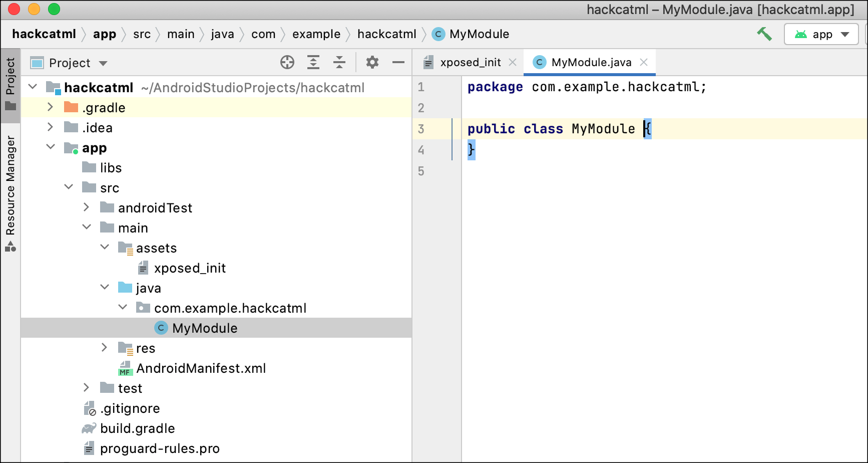Select AndroidManifest.xml in the tree
Viewport: 868px width, 463px height.
click(201, 368)
